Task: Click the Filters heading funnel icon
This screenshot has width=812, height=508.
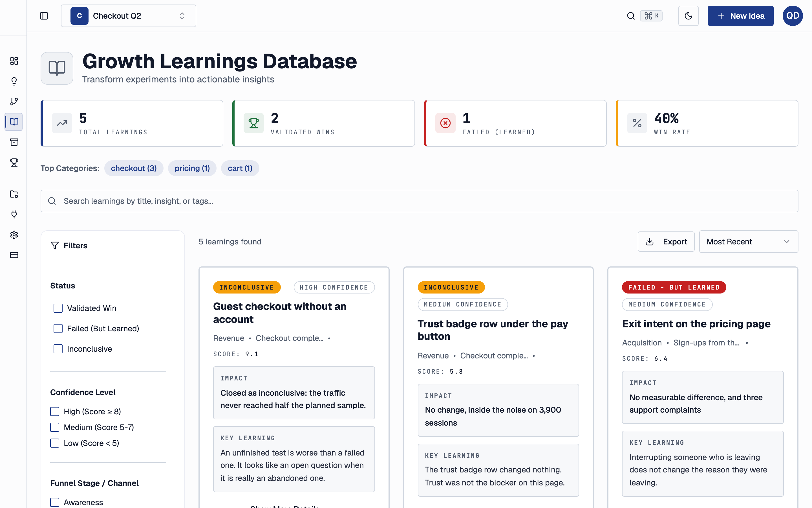Action: (x=55, y=246)
